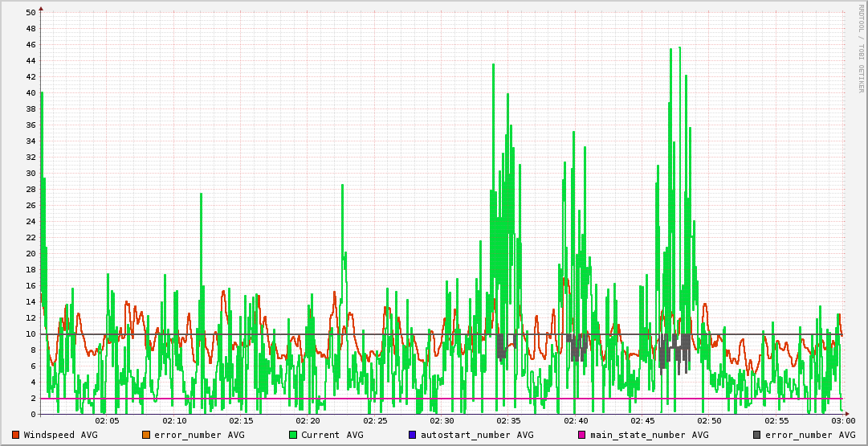The width and height of the screenshot is (868, 446).
Task: Click the y-axis value 46
Action: (x=31, y=44)
